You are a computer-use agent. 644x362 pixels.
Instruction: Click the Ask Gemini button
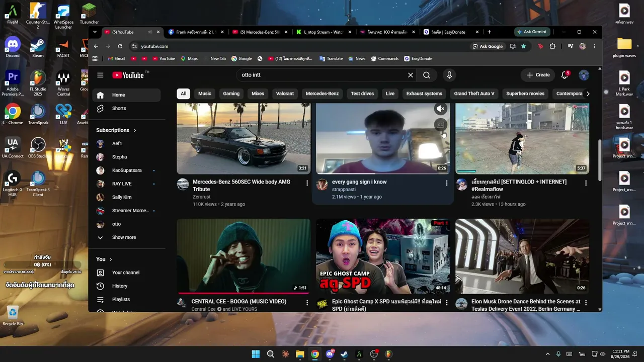click(531, 32)
